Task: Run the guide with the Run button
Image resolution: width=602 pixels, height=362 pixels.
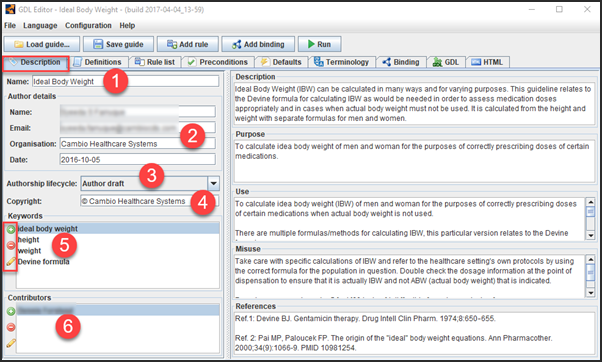Action: tap(319, 44)
